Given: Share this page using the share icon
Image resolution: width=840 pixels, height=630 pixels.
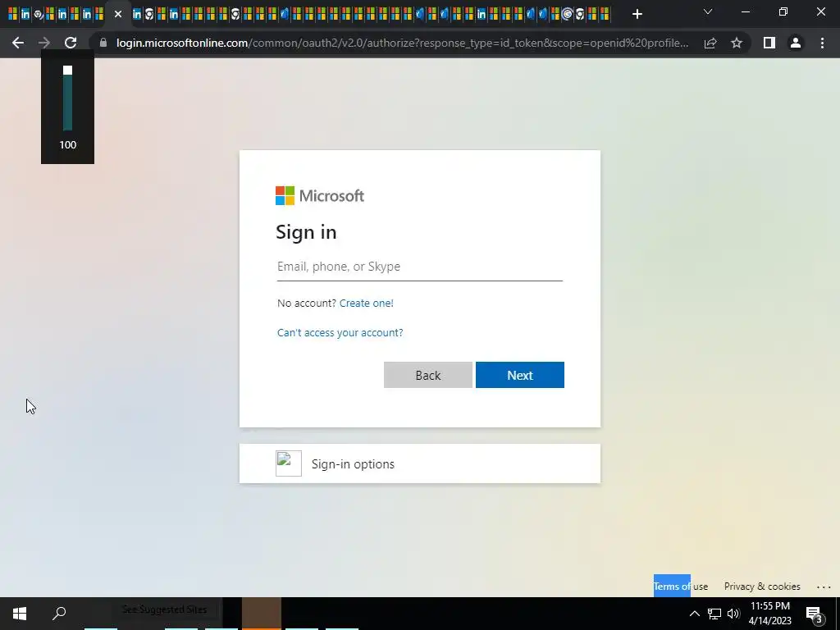Looking at the screenshot, I should (710, 43).
